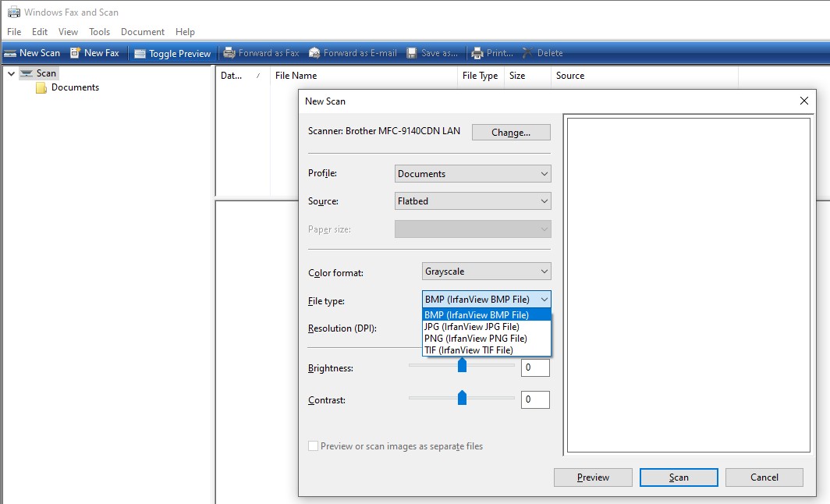Click the Forward as E-mail icon
Image resolution: width=830 pixels, height=504 pixels.
click(314, 53)
